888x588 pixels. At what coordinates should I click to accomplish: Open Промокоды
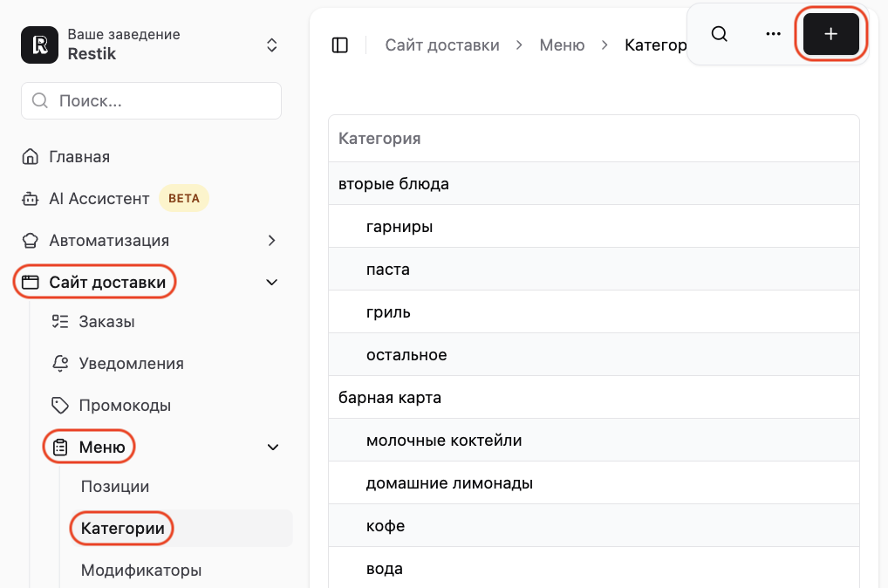pyautogui.click(x=125, y=406)
